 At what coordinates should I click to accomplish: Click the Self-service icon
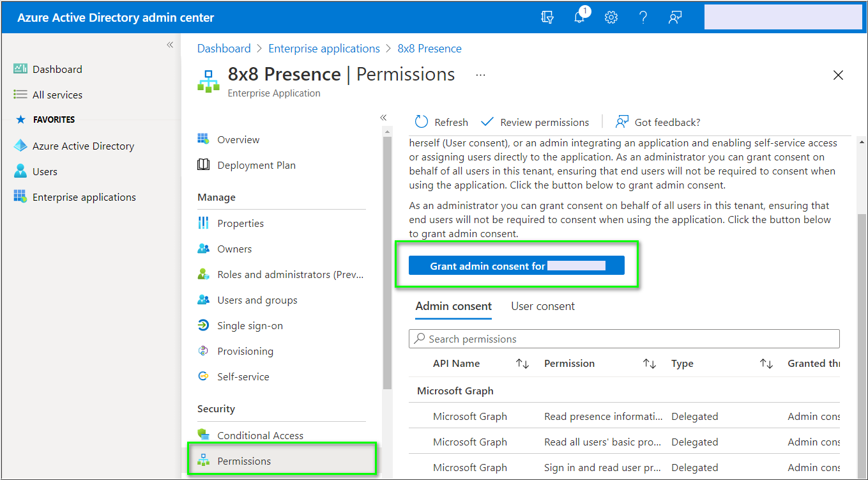[x=203, y=376]
